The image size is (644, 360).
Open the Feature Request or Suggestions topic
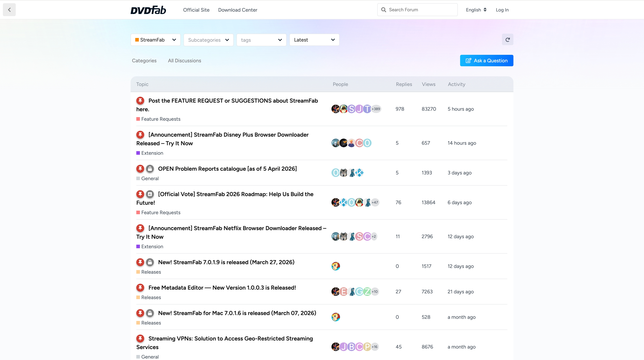(227, 105)
